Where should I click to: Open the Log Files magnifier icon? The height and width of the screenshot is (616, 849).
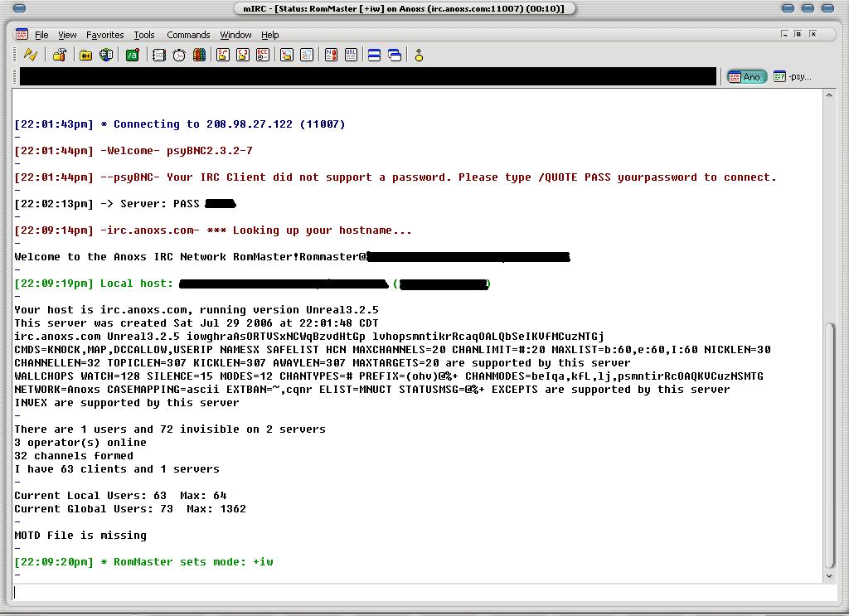(x=307, y=55)
